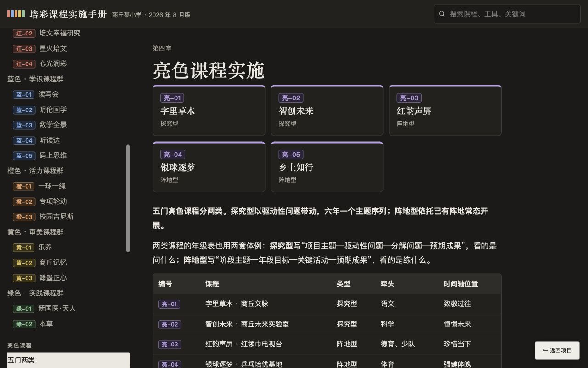This screenshot has height=368, width=588.
Task: Click table cell 智创未来 · 商丘未来实验室
Action: tap(247, 324)
